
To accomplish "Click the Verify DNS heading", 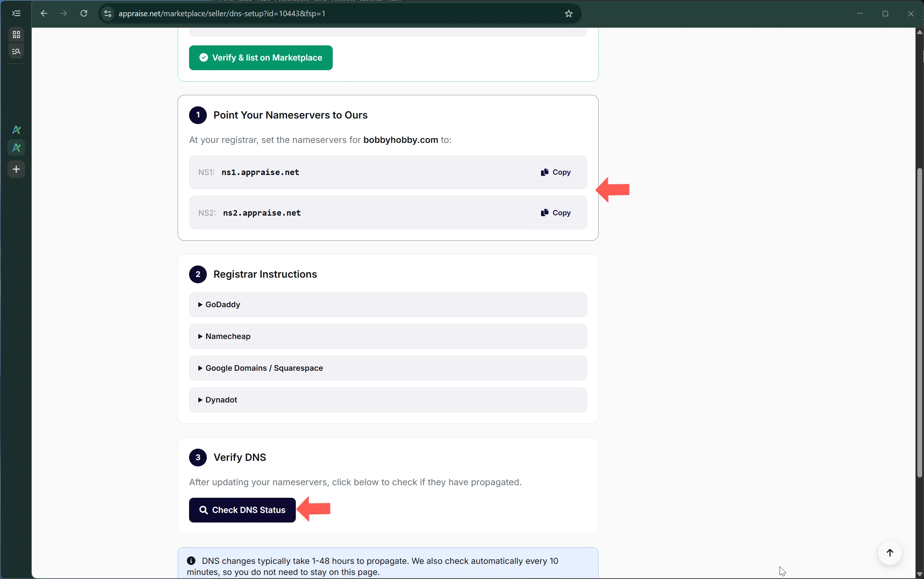I will tap(240, 458).
